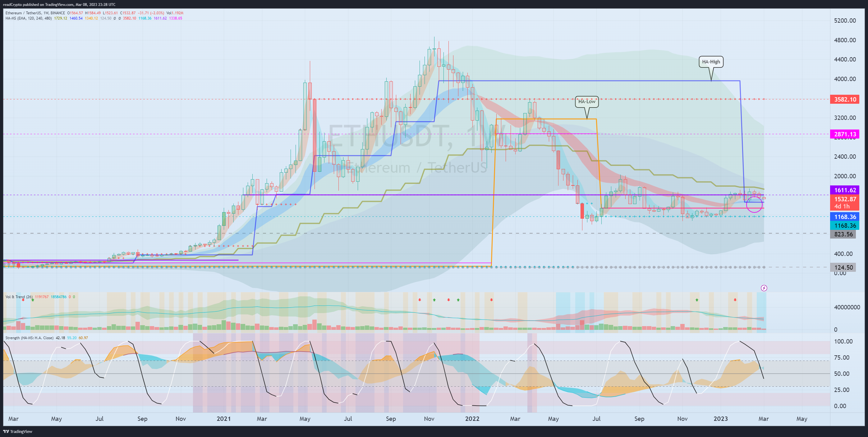Click the 42.18 value in Strength legend
This screenshot has width=868, height=437.
click(x=60, y=338)
